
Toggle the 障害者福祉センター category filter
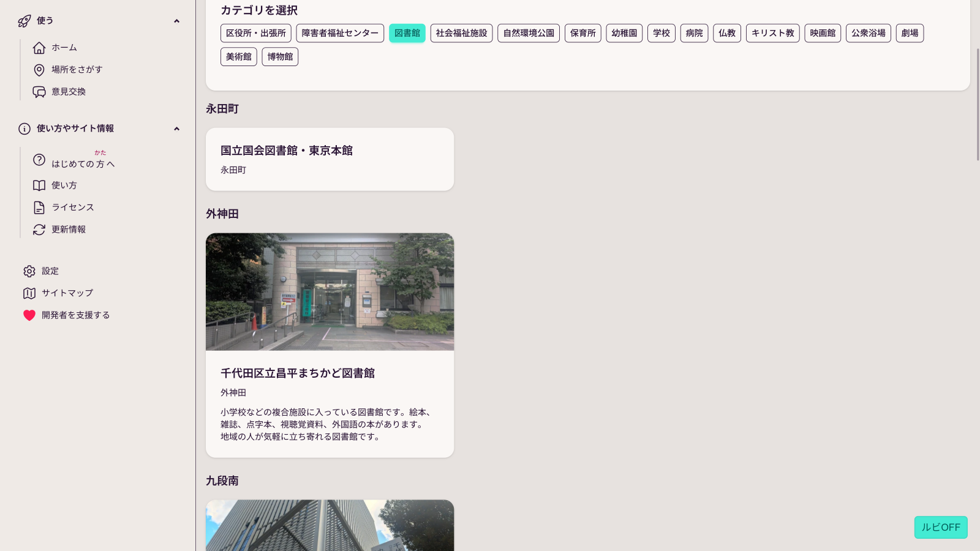click(340, 33)
